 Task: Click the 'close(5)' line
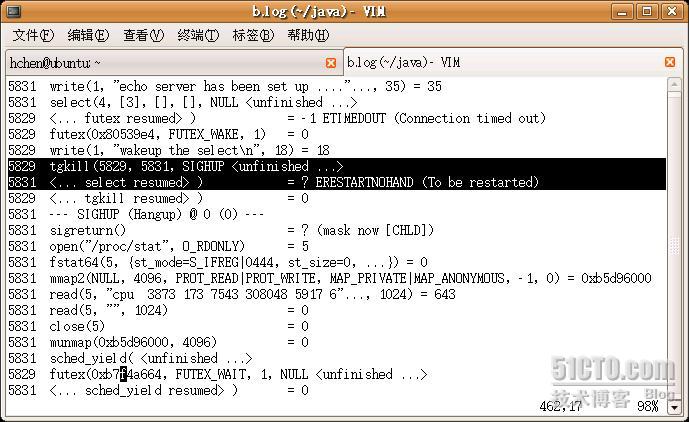click(159, 326)
